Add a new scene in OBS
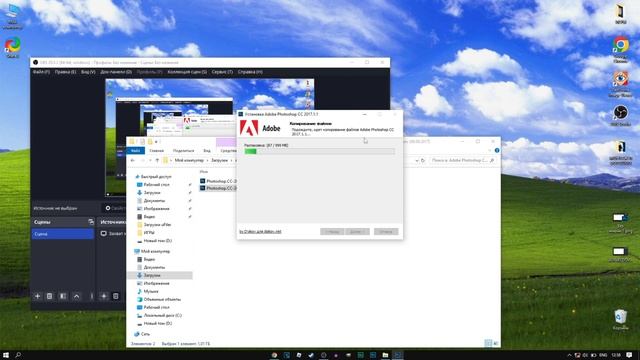 pos(37,296)
